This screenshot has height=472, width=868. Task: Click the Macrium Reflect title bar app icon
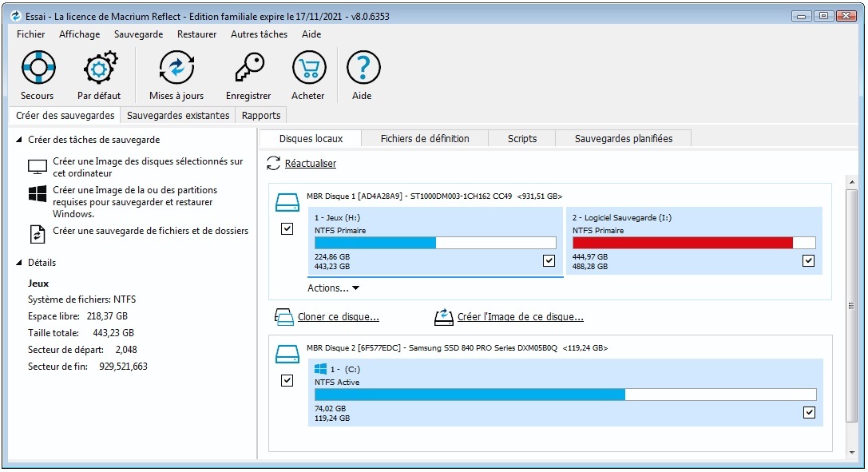tap(16, 16)
